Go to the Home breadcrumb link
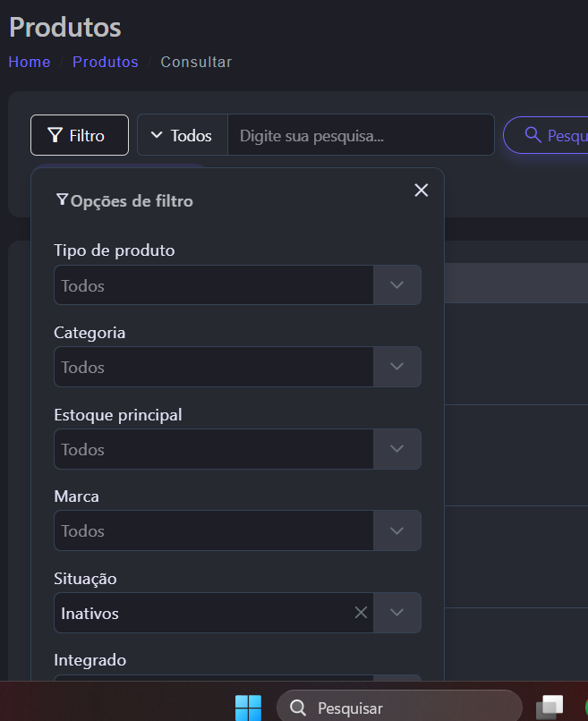The width and height of the screenshot is (588, 721). coord(30,62)
